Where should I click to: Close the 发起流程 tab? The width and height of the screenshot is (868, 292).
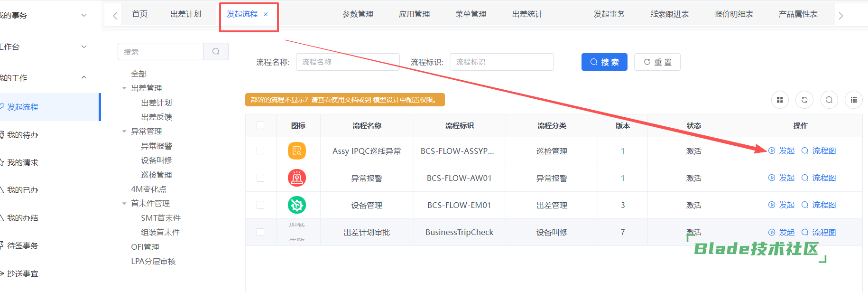[x=266, y=14]
